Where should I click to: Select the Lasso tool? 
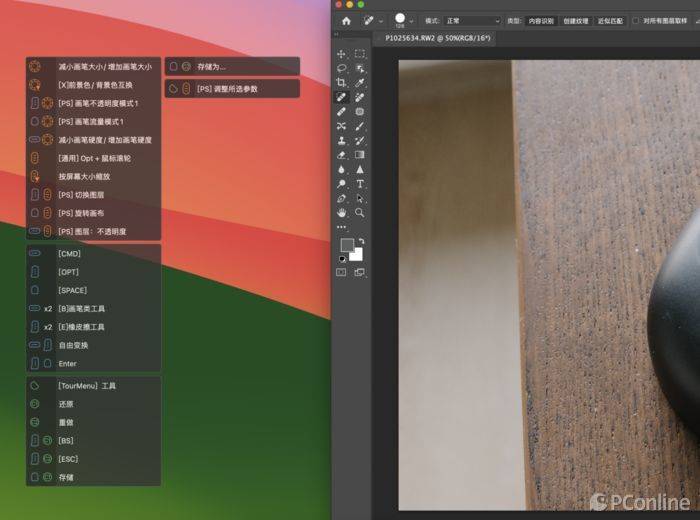(x=342, y=69)
